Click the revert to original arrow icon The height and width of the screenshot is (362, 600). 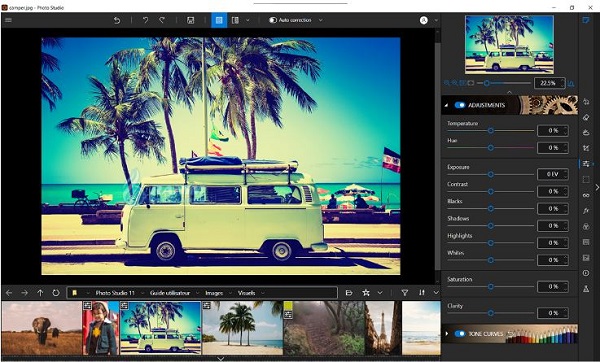[117, 20]
